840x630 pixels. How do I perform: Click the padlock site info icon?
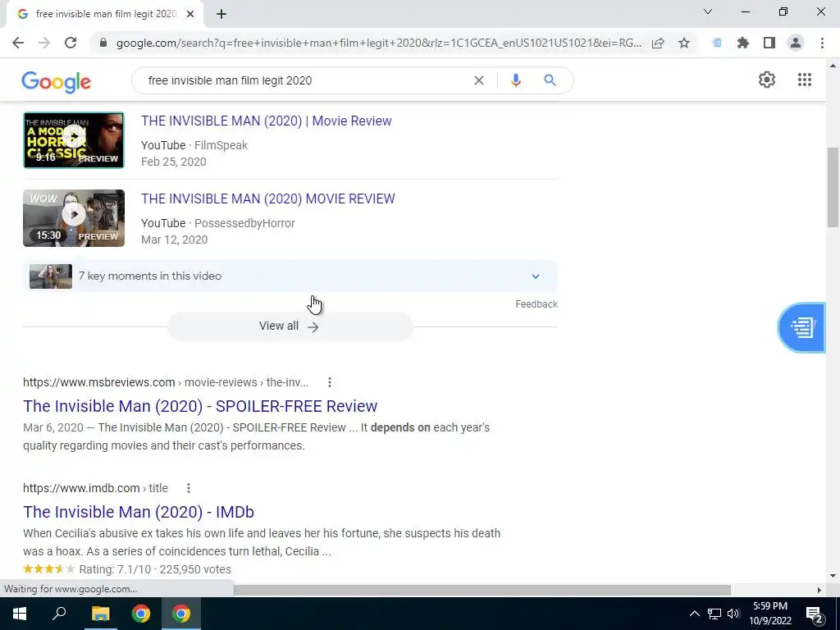click(103, 43)
